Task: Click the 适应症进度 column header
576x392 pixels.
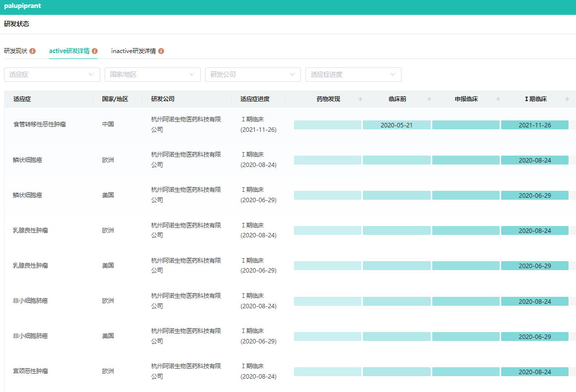Action: tap(255, 99)
